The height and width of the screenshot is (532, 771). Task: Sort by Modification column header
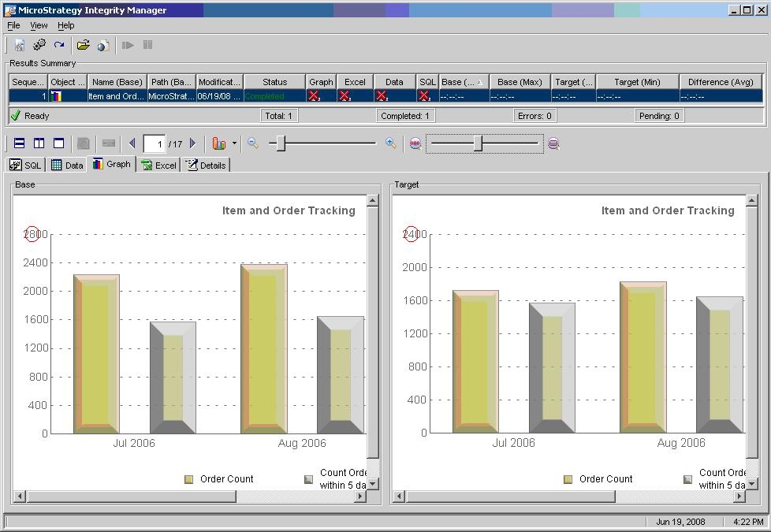[220, 82]
